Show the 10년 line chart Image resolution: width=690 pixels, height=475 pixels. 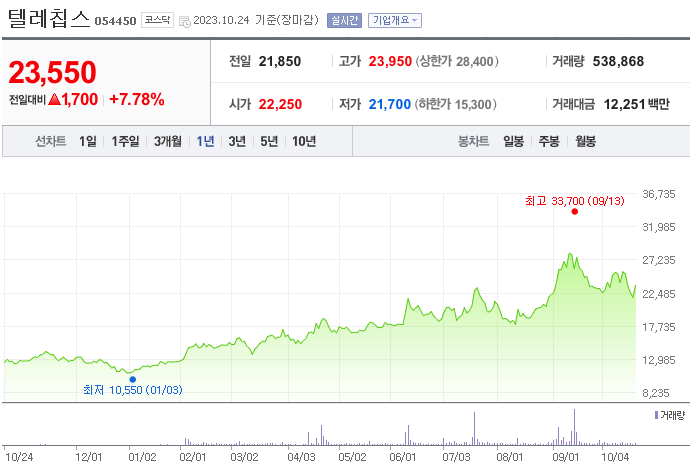(x=304, y=141)
